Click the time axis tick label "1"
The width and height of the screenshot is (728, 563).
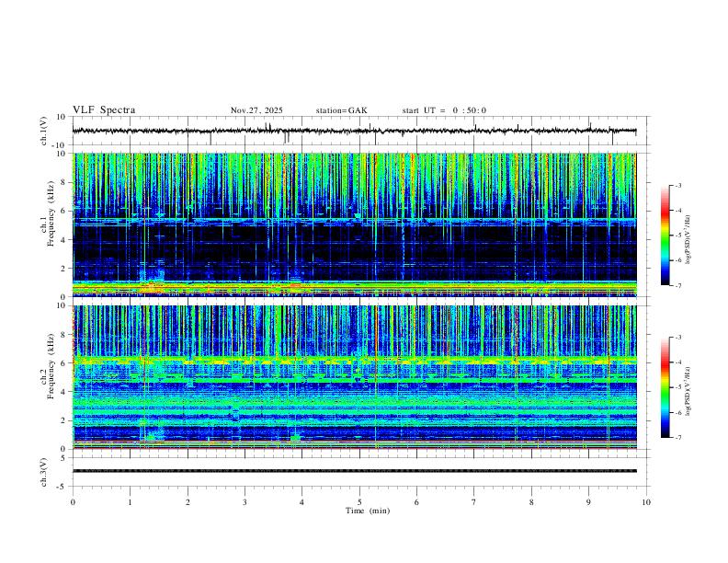[x=130, y=502]
